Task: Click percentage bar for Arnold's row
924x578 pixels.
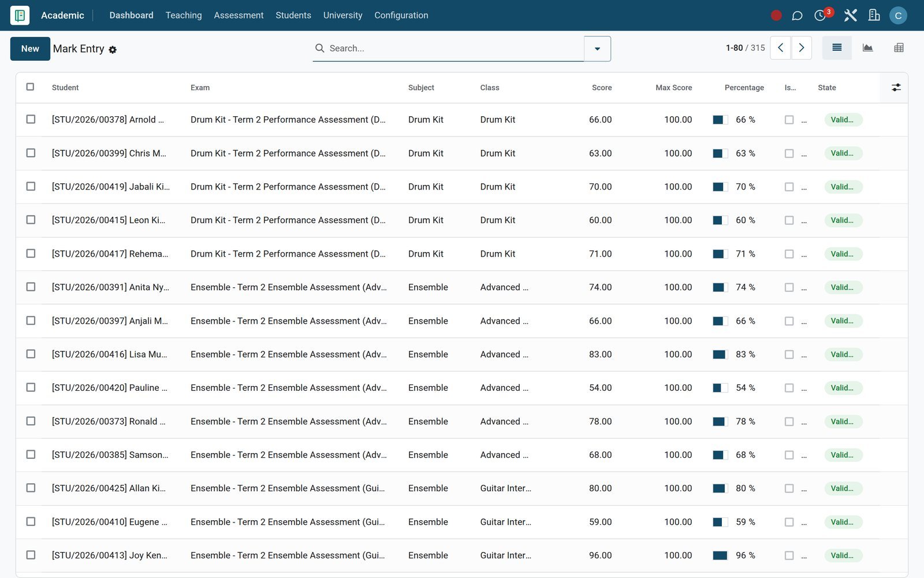Action: (720, 120)
